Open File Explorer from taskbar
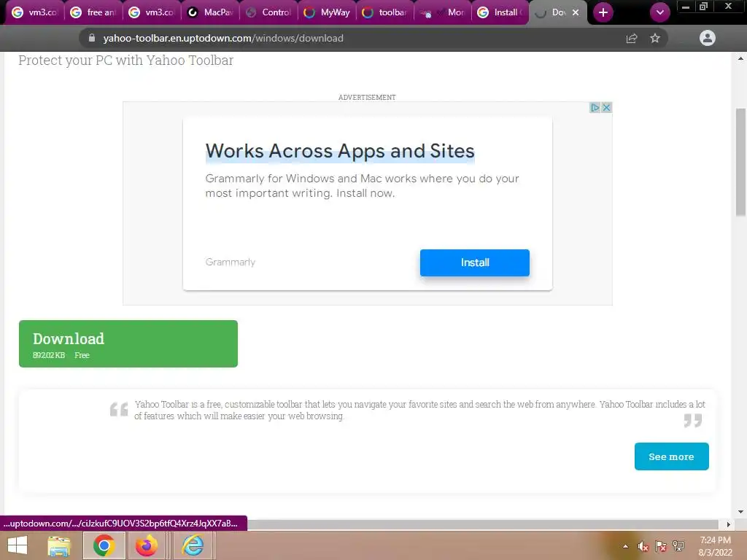Image resolution: width=747 pixels, height=560 pixels. [x=59, y=545]
